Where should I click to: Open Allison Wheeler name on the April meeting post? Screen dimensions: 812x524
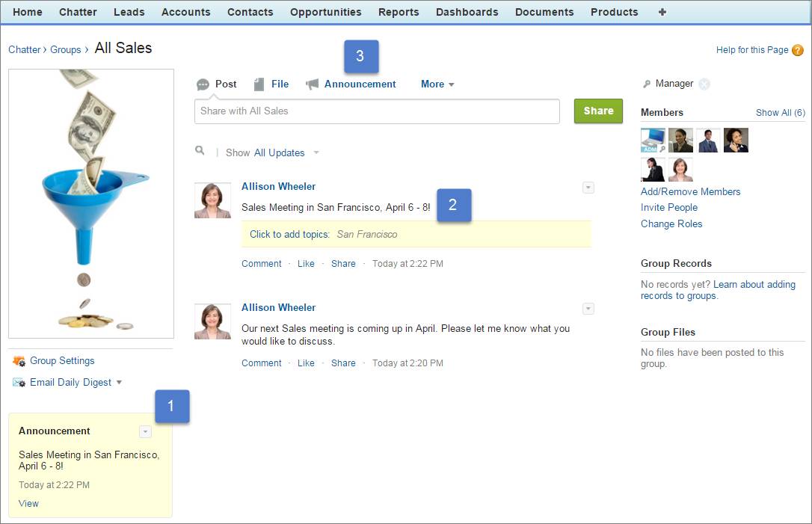tap(278, 307)
